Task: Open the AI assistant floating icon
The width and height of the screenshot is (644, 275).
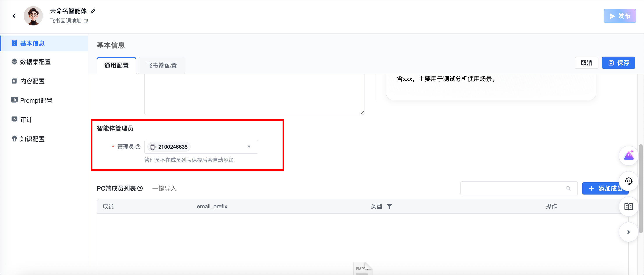Action: [628, 156]
